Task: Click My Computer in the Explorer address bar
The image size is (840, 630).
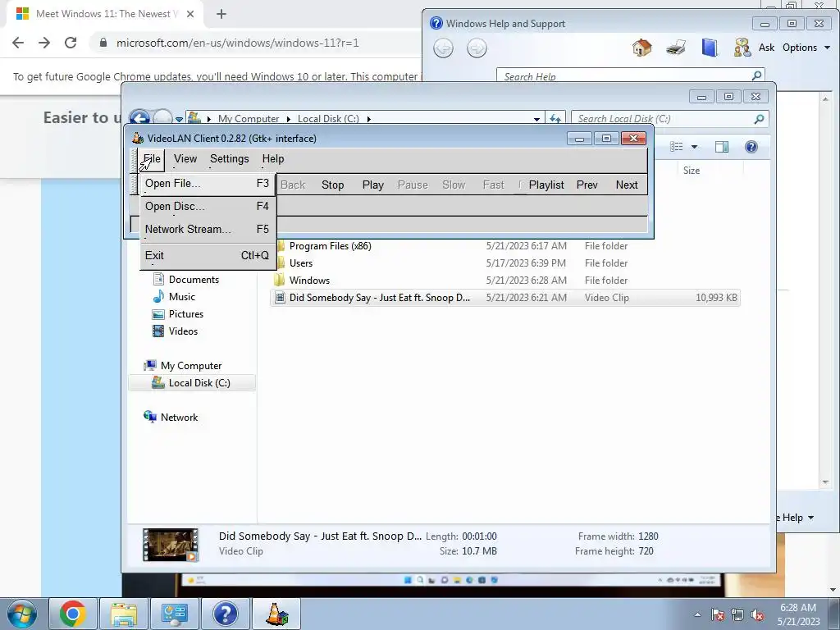Action: [249, 119]
